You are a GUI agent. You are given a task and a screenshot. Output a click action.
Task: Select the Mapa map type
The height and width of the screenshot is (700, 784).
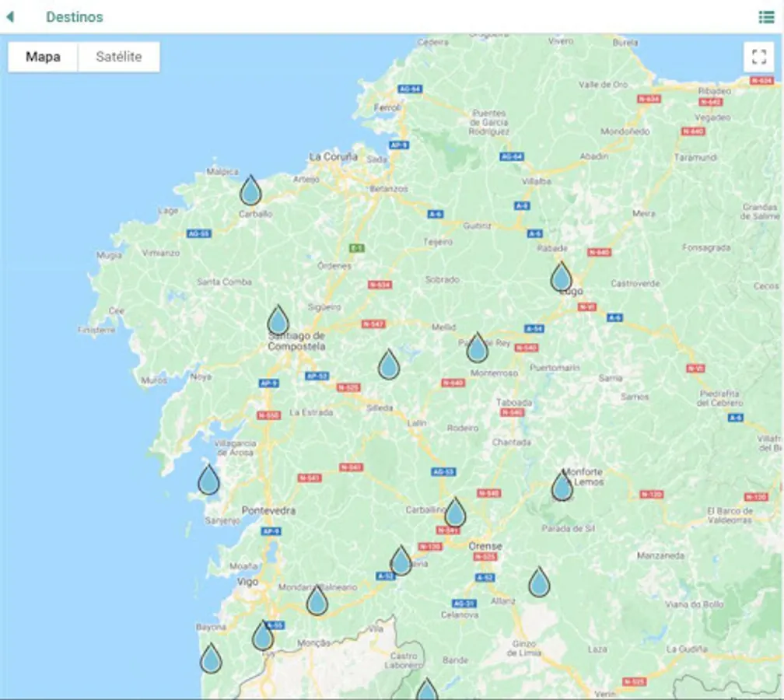click(43, 57)
